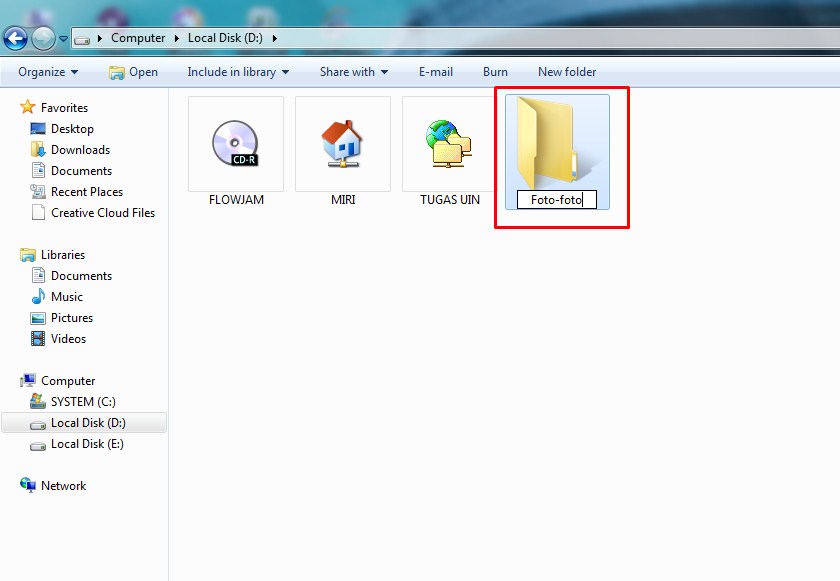Click the Forward navigation arrow button
The image size is (840, 581).
[43, 39]
